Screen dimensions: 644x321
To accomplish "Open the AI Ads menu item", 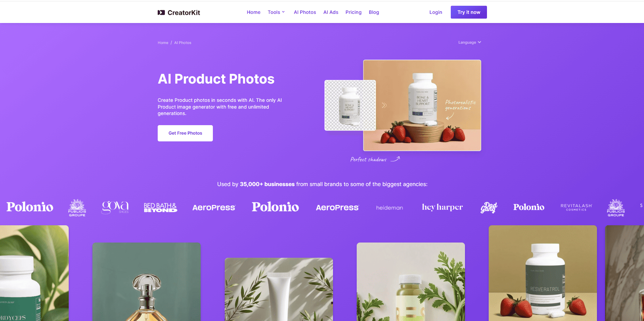I will coord(331,12).
